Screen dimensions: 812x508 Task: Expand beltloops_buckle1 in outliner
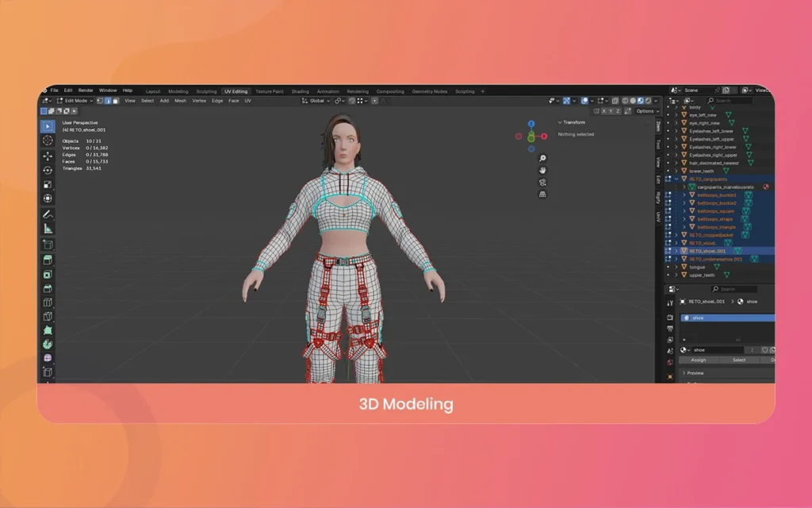click(x=684, y=195)
